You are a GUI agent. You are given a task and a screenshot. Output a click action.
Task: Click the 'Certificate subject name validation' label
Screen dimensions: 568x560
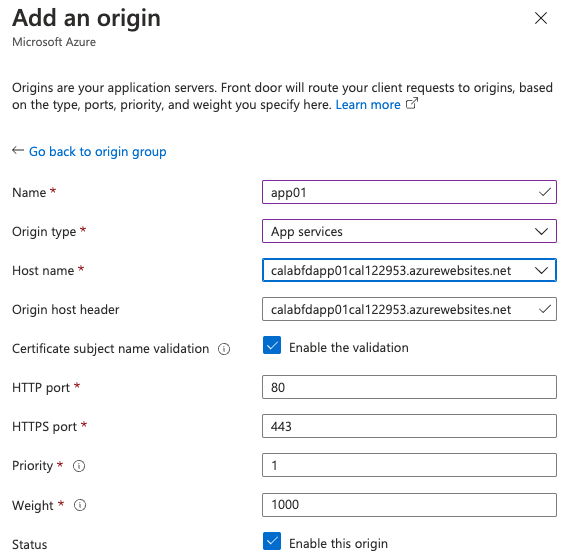tap(110, 349)
